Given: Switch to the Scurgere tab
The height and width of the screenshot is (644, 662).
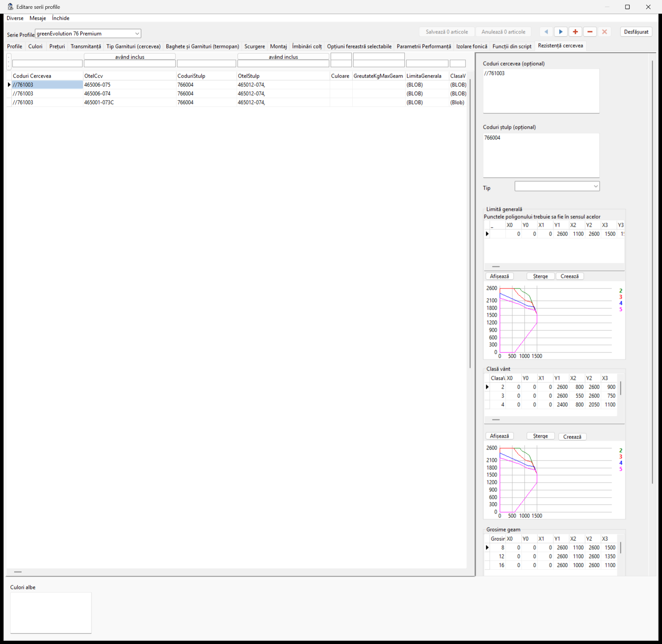Looking at the screenshot, I should tap(255, 46).
